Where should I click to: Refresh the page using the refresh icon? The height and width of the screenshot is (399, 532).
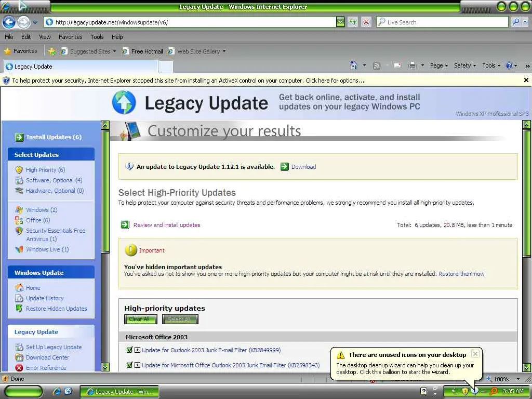click(x=353, y=22)
